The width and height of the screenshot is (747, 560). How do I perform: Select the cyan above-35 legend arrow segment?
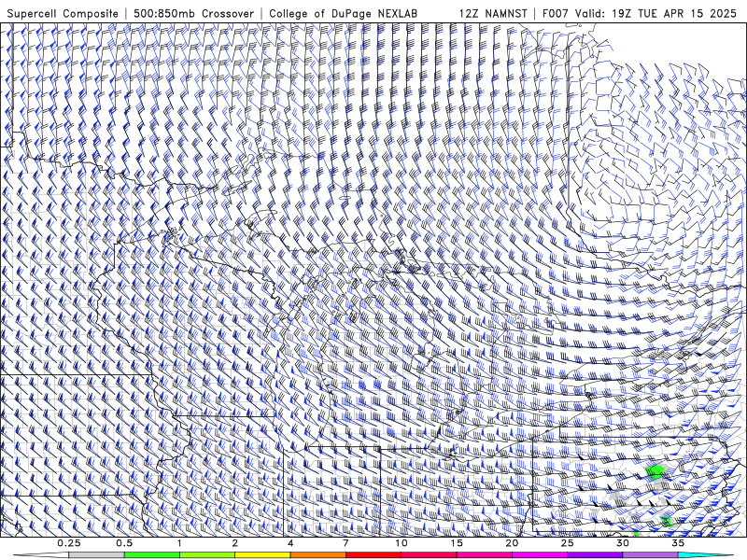pos(706,555)
